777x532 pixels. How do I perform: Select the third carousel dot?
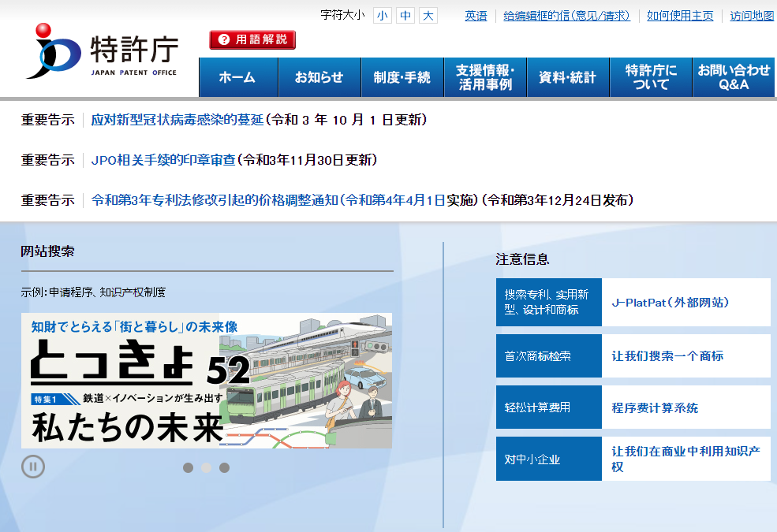click(x=224, y=467)
